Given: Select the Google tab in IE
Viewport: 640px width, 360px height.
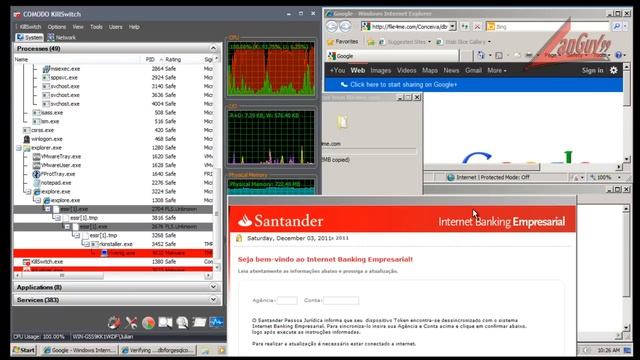Looking at the screenshot, I should 392,56.
